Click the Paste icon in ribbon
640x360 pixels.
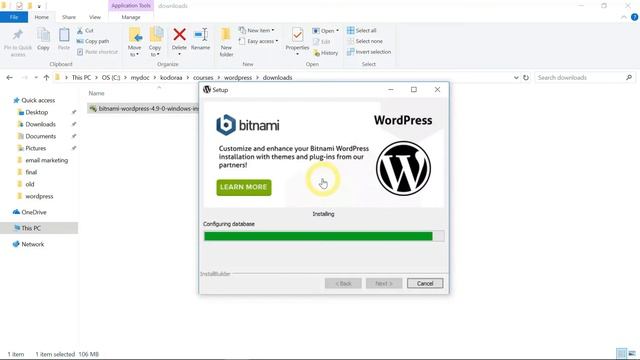point(64,35)
